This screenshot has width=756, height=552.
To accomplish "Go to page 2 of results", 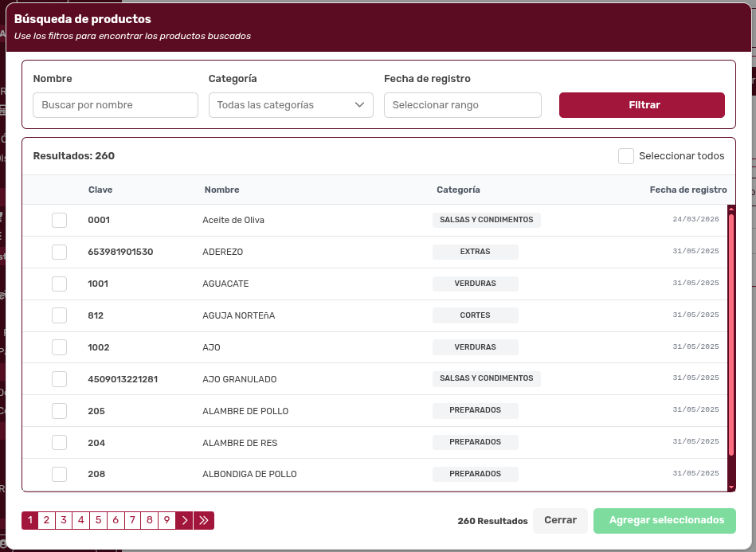I will pos(47,520).
